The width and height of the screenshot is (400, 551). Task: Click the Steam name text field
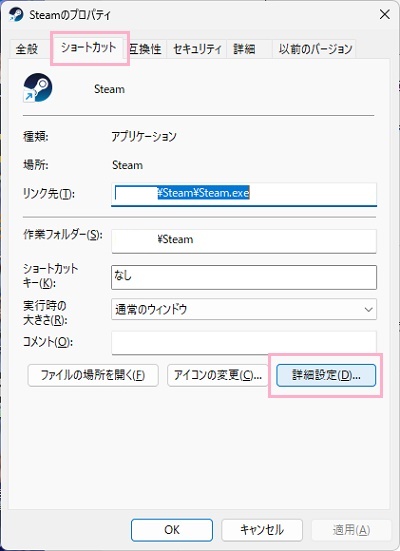point(109,89)
